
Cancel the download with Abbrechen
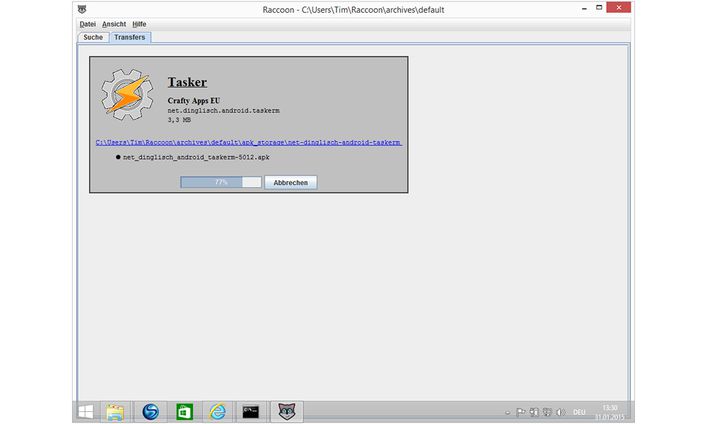click(x=290, y=182)
